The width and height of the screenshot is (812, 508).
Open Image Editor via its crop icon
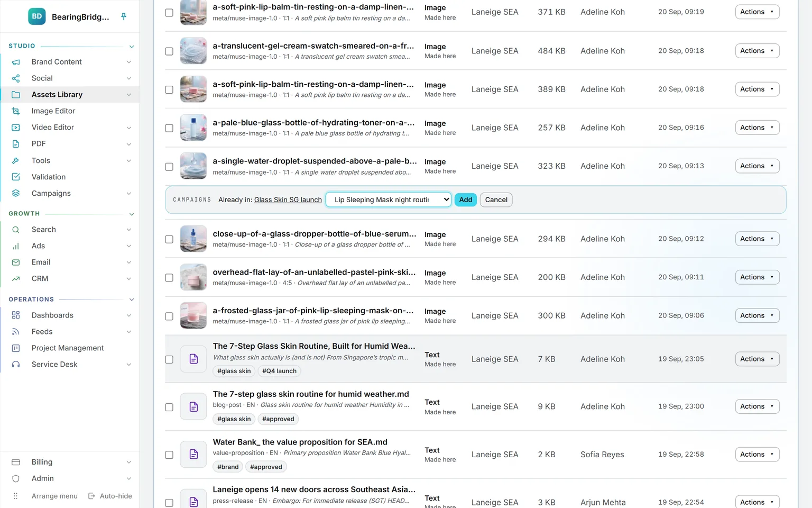click(x=16, y=111)
